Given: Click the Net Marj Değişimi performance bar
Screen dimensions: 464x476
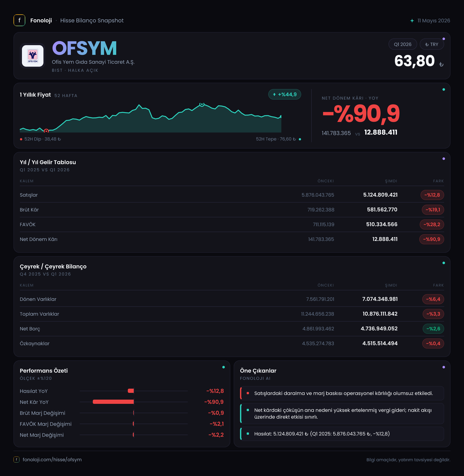Looking at the screenshot, I should (133, 435).
